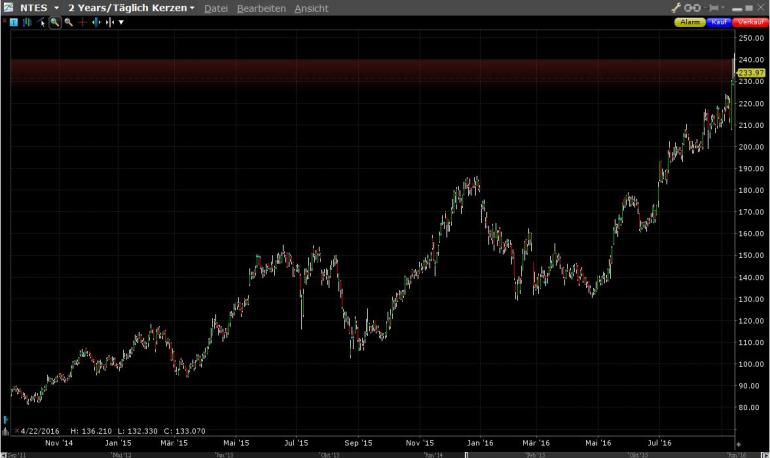This screenshot has height=458, width=770.
Task: Click the volume bars icon at the bottom left
Action: (5, 431)
